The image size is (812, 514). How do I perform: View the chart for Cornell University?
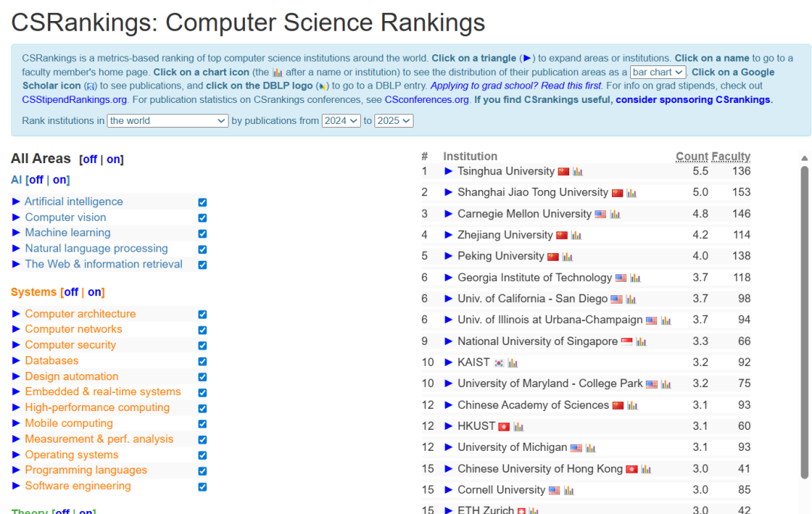[568, 491]
